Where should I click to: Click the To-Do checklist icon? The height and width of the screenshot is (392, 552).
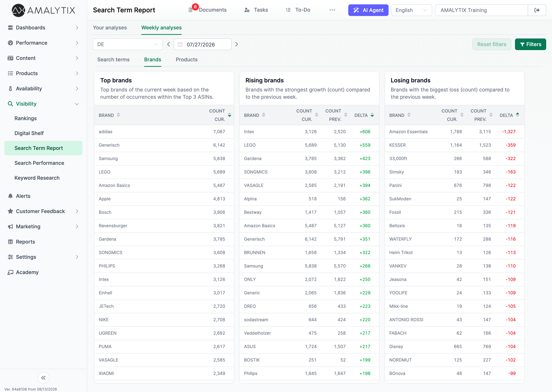[288, 10]
